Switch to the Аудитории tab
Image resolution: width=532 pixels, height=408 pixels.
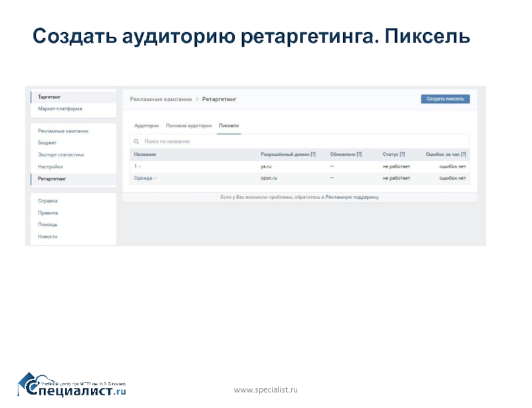146,125
